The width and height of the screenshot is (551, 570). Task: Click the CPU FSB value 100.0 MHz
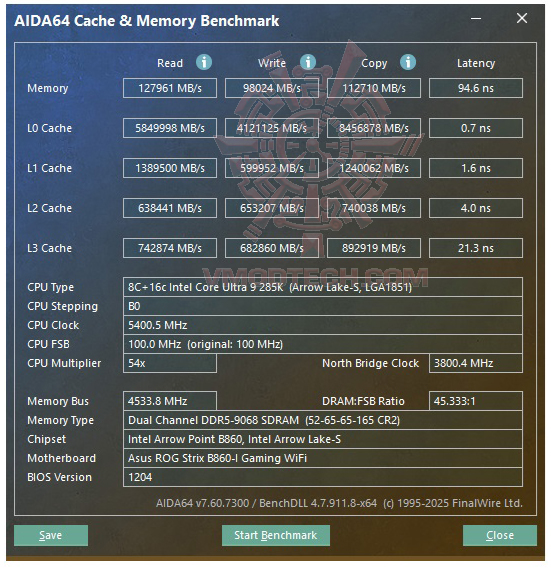point(323,344)
